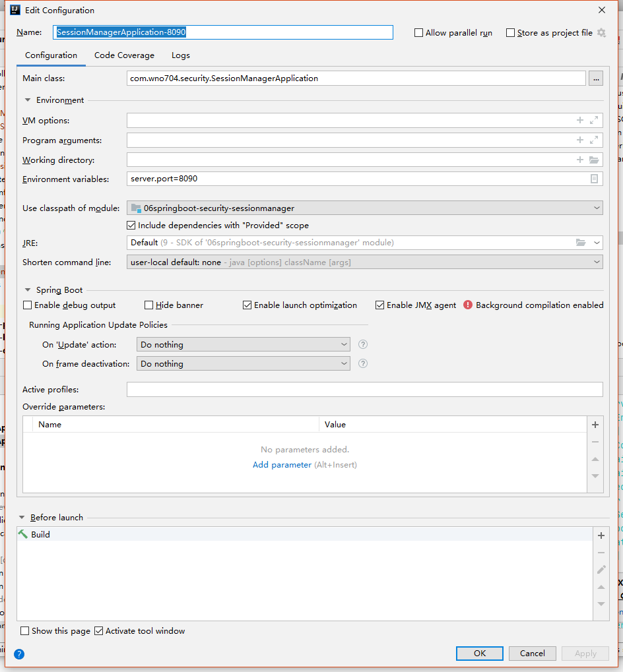Toggle Hide banner checkbox
This screenshot has height=672, width=623.
click(149, 305)
